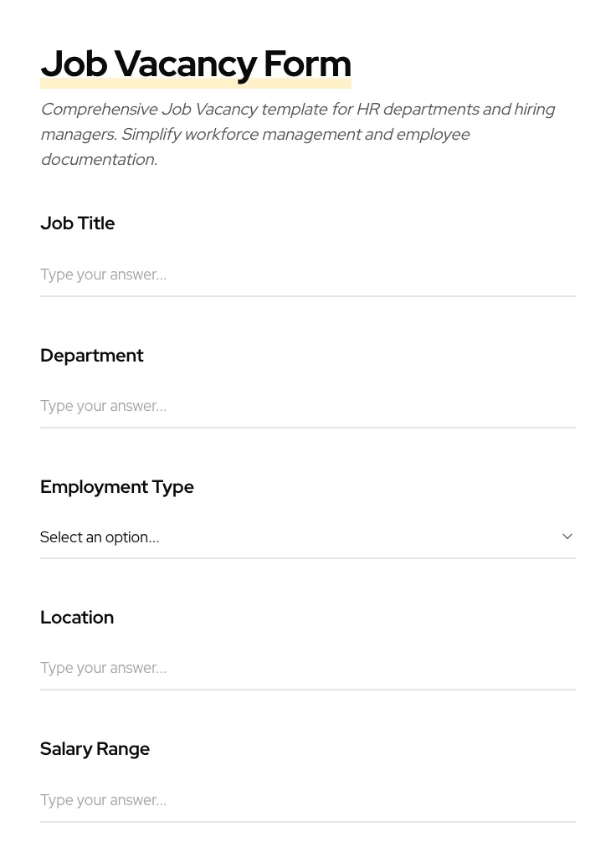The width and height of the screenshot is (616, 857).
Task: Click the Type your answer placeholder under Location
Action: [x=103, y=668]
